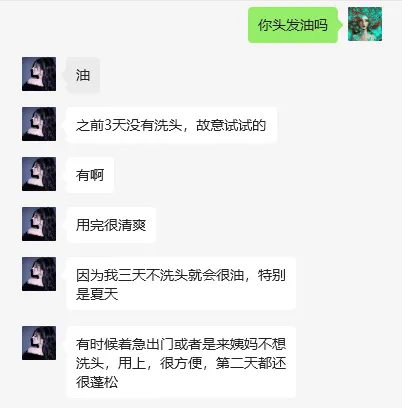This screenshot has width=402, height=408.
Task: Click the '有啊' message bubble
Action: [90, 175]
